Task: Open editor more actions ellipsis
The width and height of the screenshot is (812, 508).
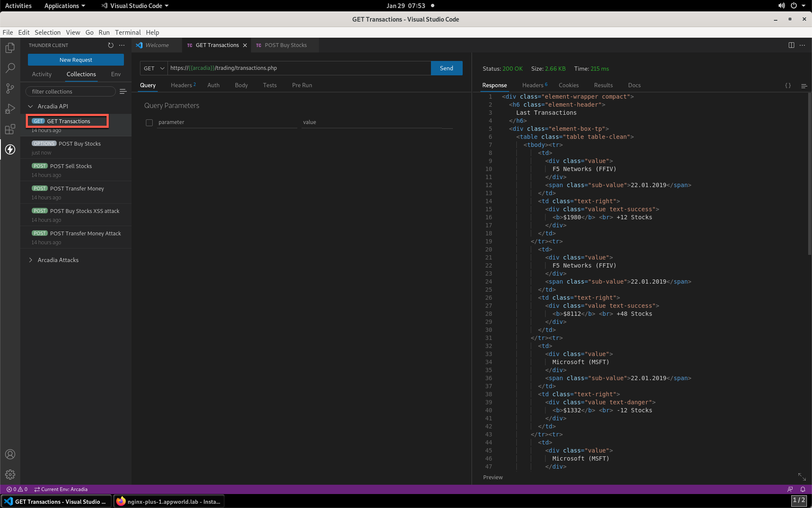Action: click(x=802, y=45)
